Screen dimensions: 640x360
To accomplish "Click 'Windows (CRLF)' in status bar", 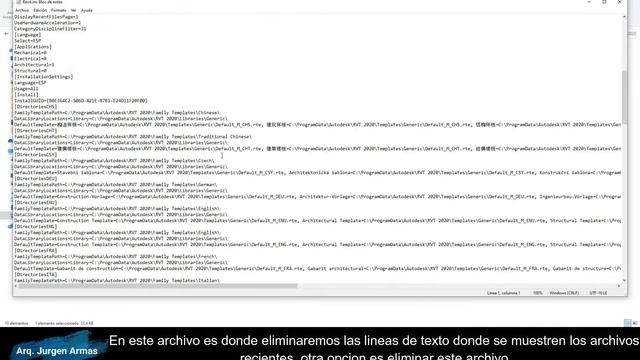I will [564, 293].
